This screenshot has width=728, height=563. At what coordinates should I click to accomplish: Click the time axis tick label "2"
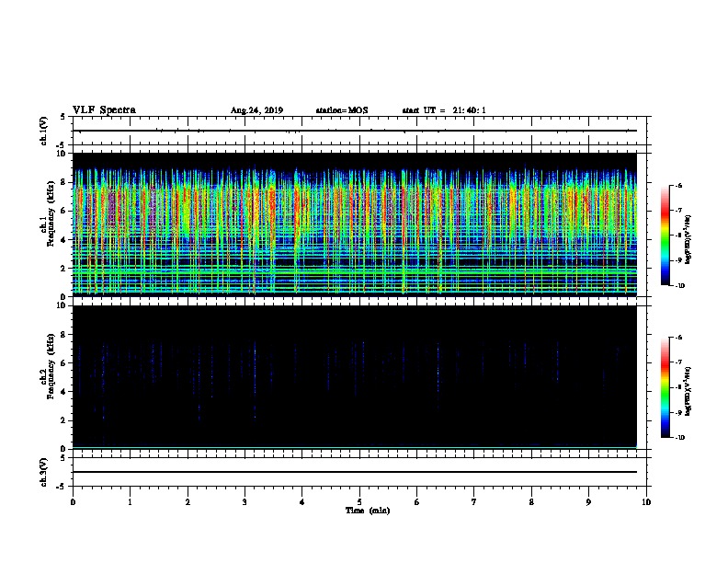point(188,502)
